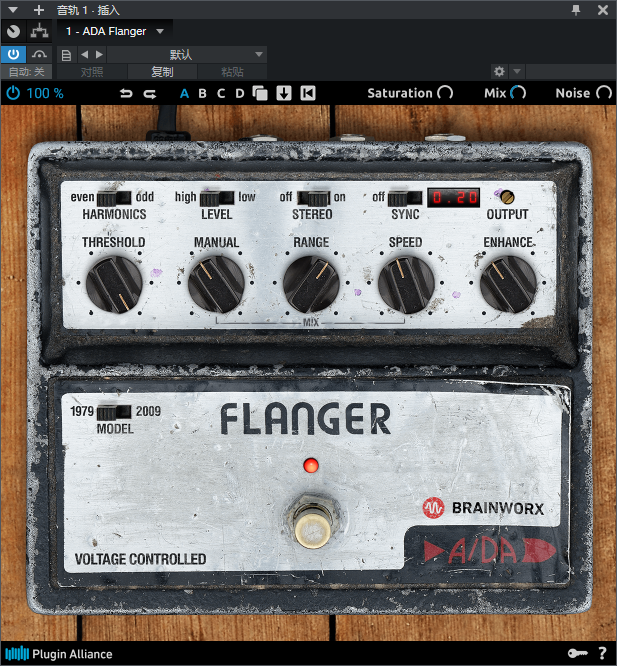
Task: Select settings bank C
Action: 221,93
